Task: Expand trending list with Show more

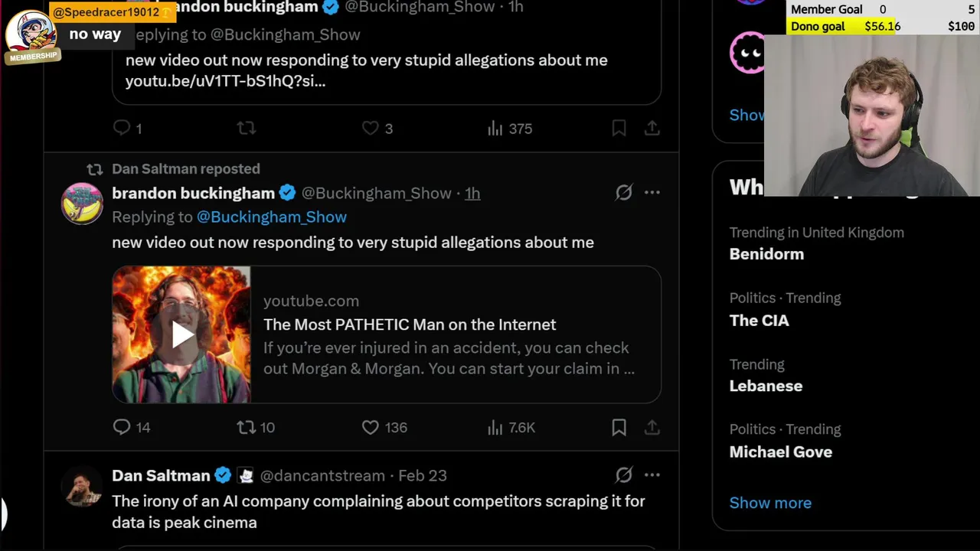Action: pos(769,503)
